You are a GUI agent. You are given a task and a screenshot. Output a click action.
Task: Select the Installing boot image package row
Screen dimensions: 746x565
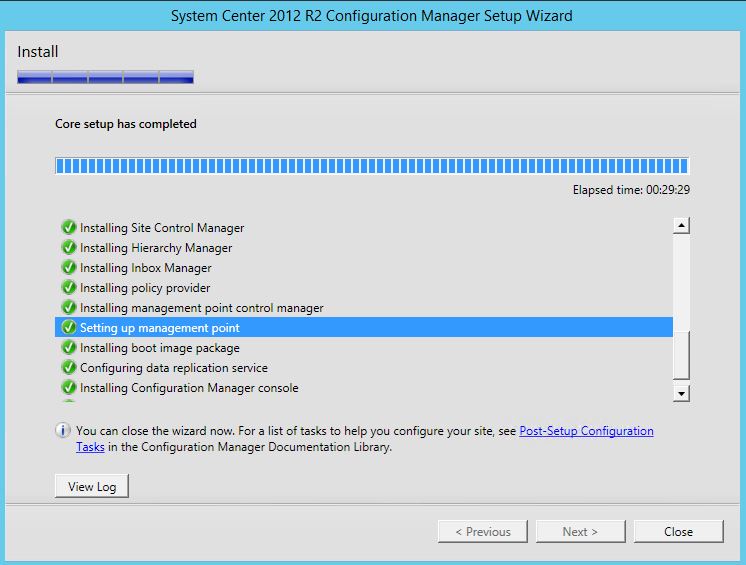[x=364, y=347]
